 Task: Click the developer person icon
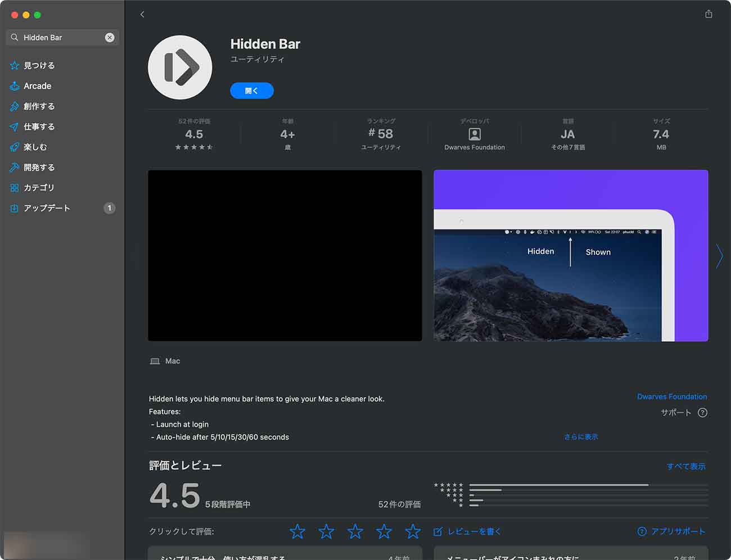pos(475,134)
